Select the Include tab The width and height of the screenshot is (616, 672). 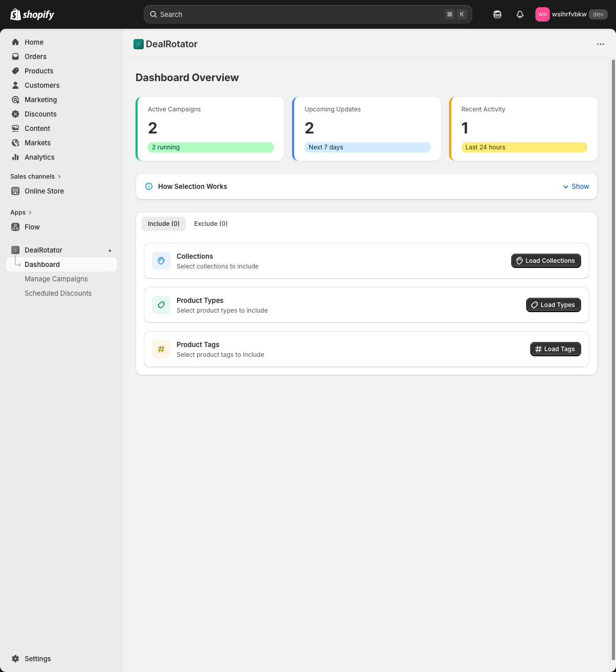163,224
